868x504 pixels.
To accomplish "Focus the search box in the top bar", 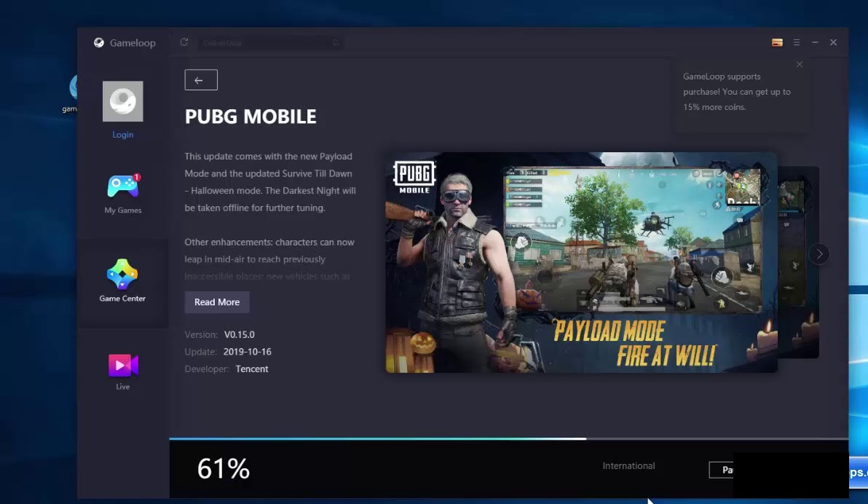I will click(x=270, y=43).
